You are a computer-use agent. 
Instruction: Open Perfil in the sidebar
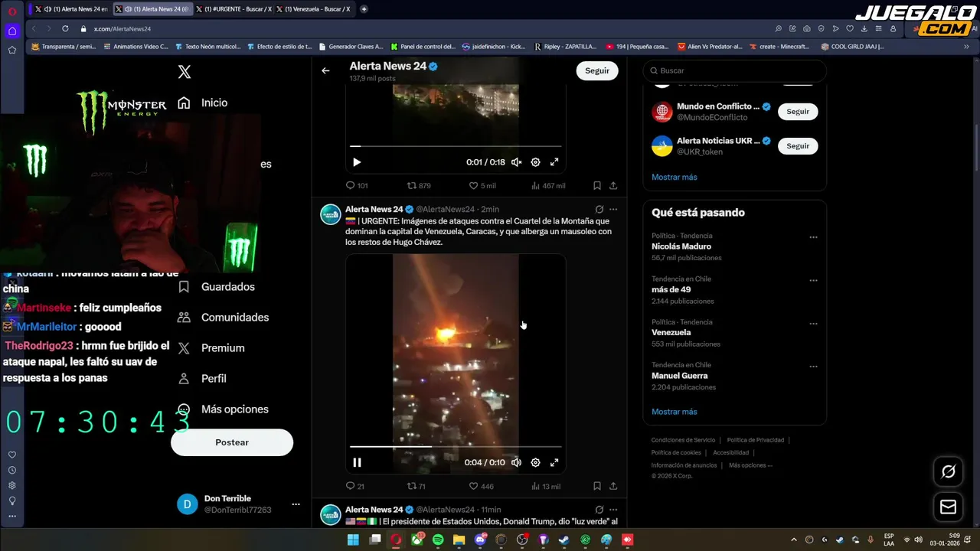point(202,378)
